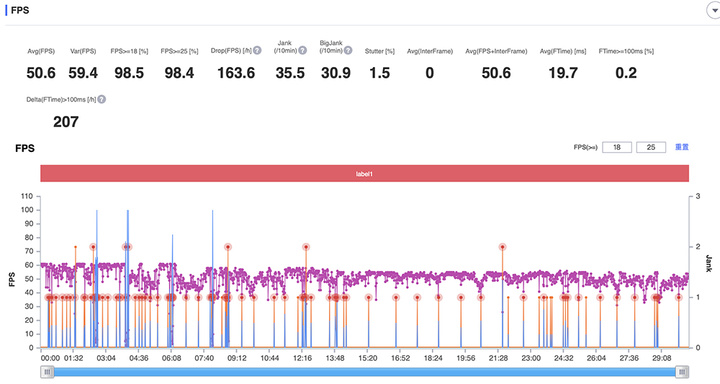
Task: Click the Avg(FPS+InterFrame) label
Action: click(x=496, y=51)
